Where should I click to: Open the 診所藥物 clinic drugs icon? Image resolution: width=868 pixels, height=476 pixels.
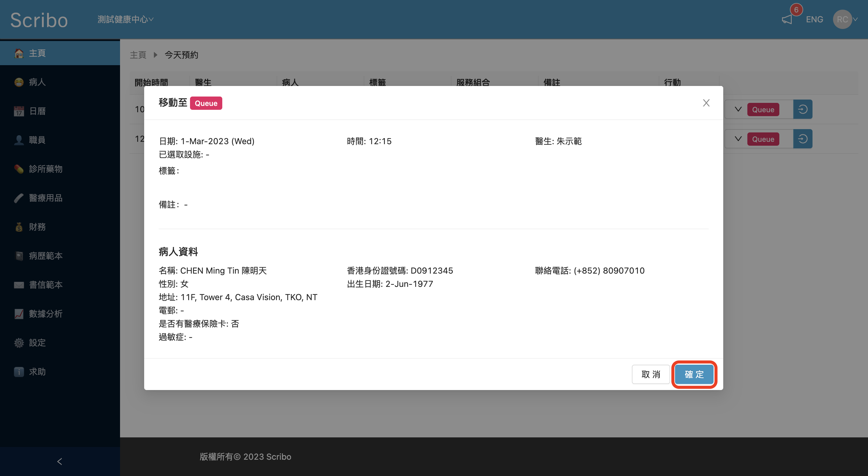pyautogui.click(x=19, y=169)
